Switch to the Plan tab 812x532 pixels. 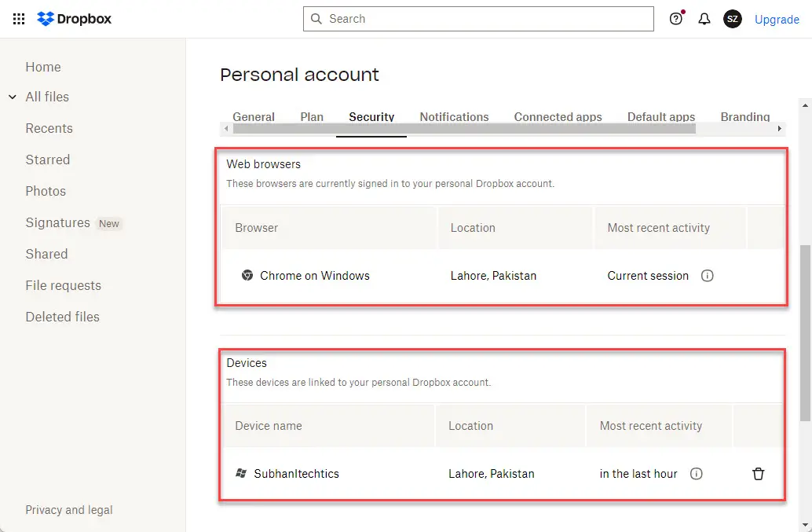tap(312, 117)
